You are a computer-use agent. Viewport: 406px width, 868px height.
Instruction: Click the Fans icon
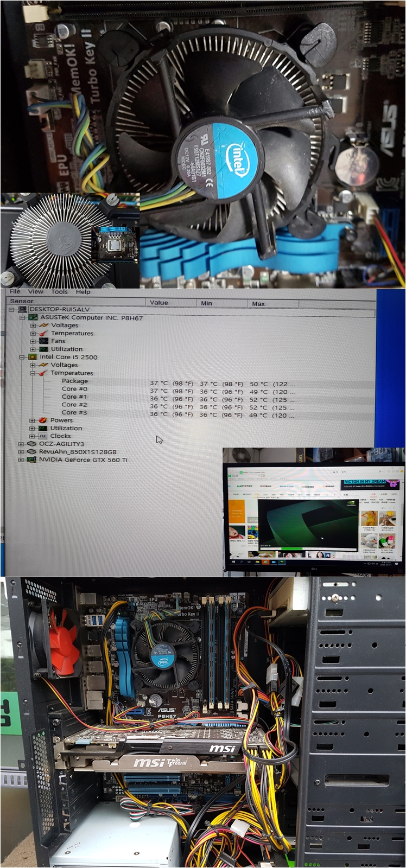pyautogui.click(x=43, y=341)
